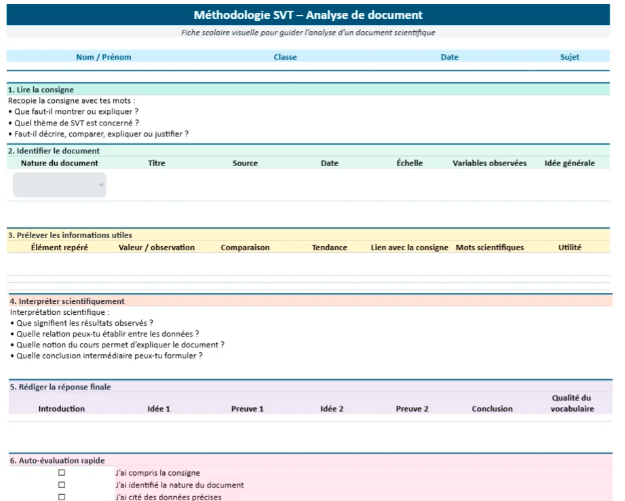Screen dimensions: 625x501
Task: Tick the "J'ai identifié la nature du document" box
Action: tap(61, 485)
